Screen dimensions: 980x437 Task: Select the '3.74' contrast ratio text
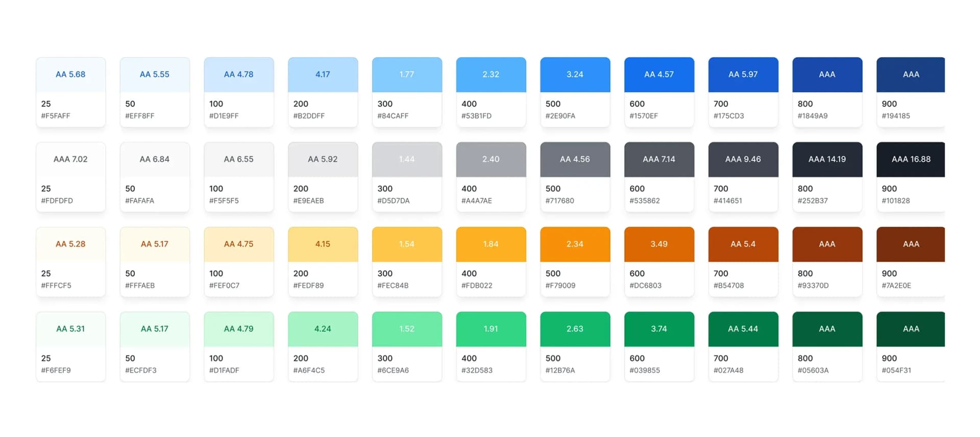[659, 329]
